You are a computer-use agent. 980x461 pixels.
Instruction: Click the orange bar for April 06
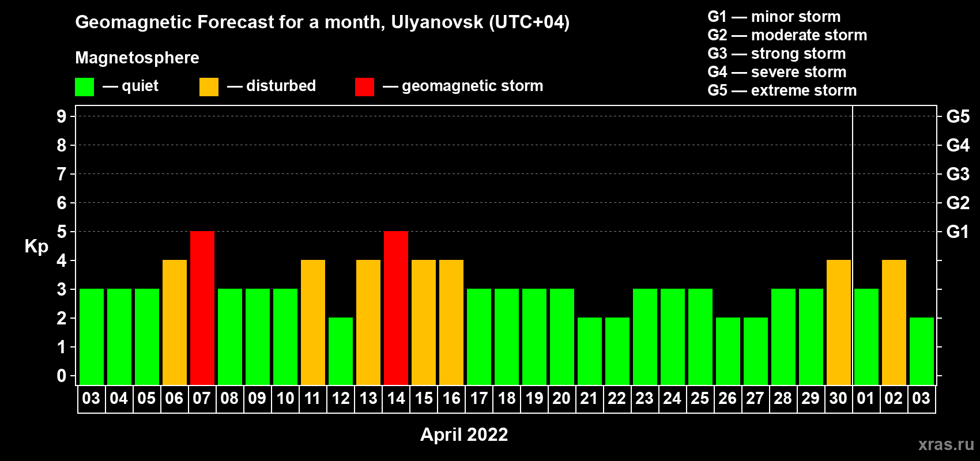click(x=175, y=323)
